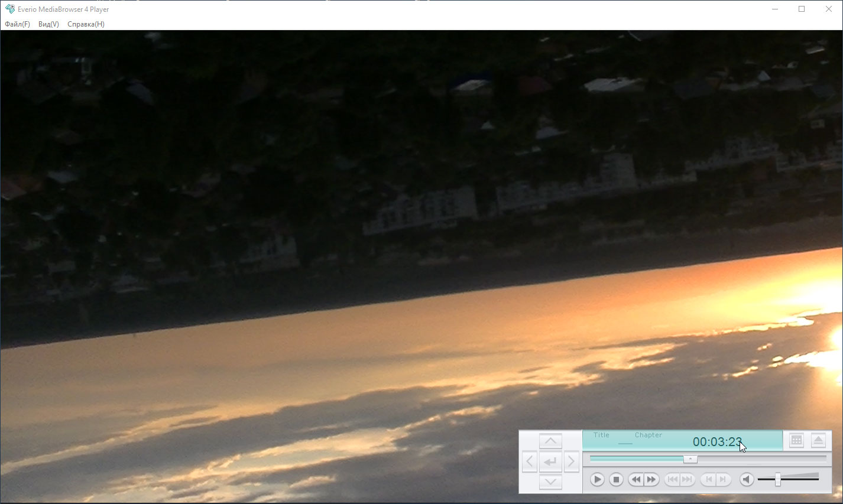Navigate left with the menu arrow

tap(530, 461)
